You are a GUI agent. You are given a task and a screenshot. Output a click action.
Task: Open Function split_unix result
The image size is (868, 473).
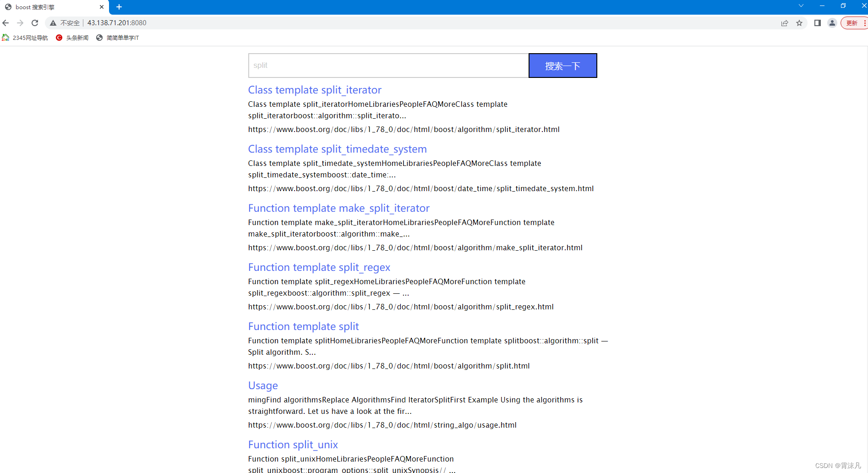(293, 445)
